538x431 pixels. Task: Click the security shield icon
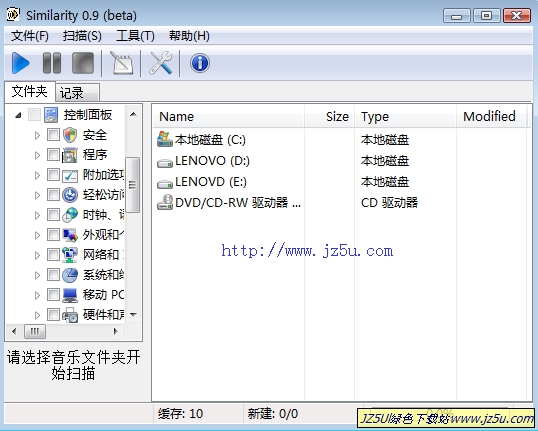[70, 135]
